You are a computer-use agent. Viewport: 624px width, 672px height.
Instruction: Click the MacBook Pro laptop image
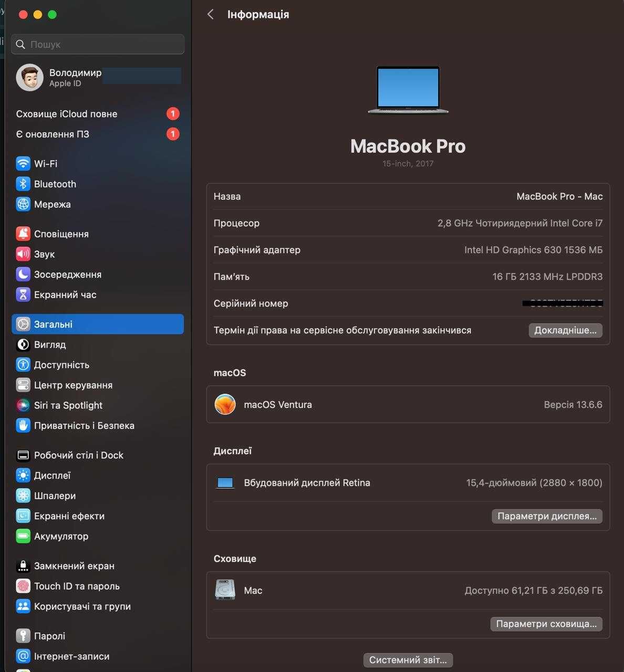coord(408,90)
